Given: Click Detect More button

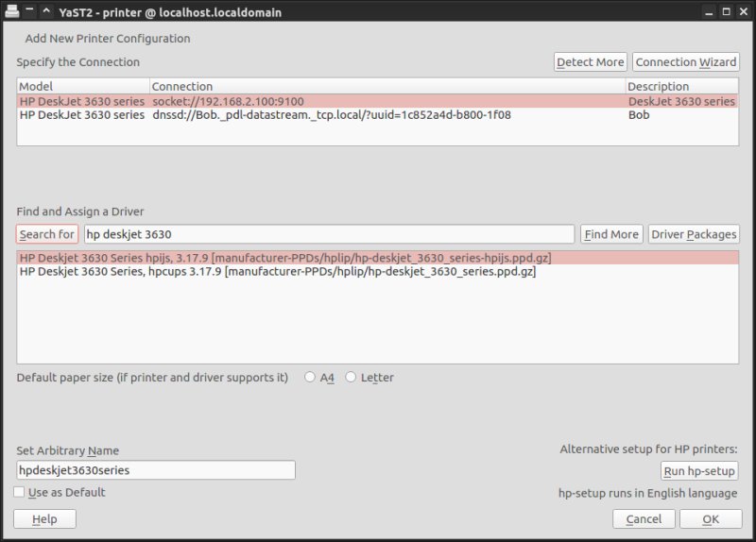Looking at the screenshot, I should click(590, 62).
